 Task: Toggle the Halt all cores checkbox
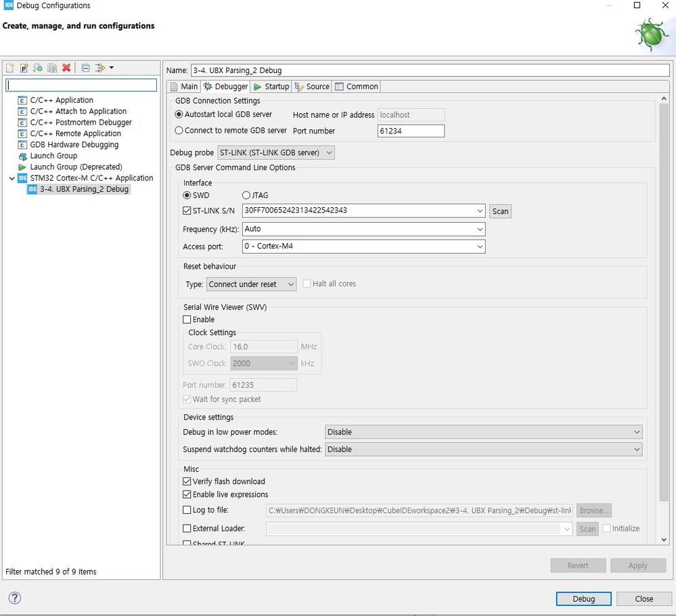307,284
